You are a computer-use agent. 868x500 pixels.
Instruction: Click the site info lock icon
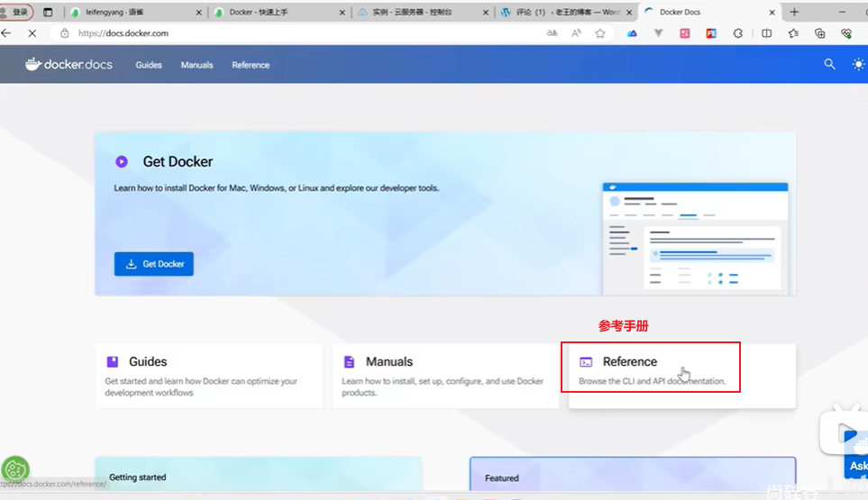click(65, 33)
